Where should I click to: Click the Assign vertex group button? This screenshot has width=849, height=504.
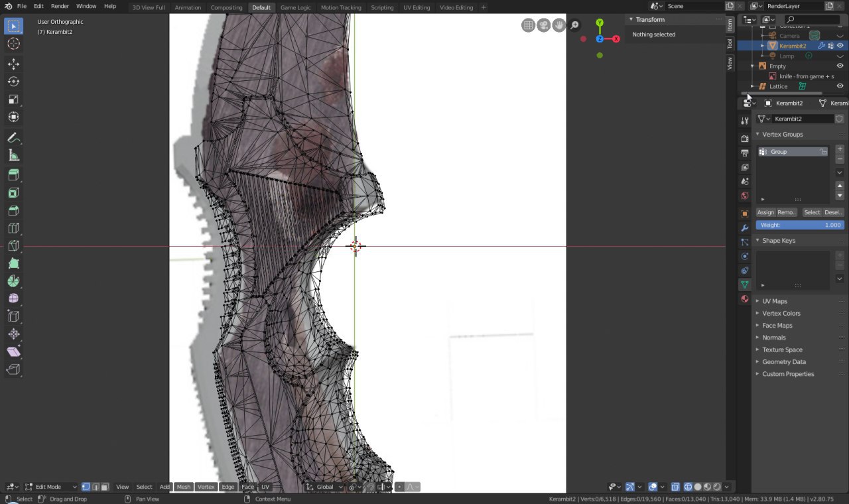tap(765, 212)
